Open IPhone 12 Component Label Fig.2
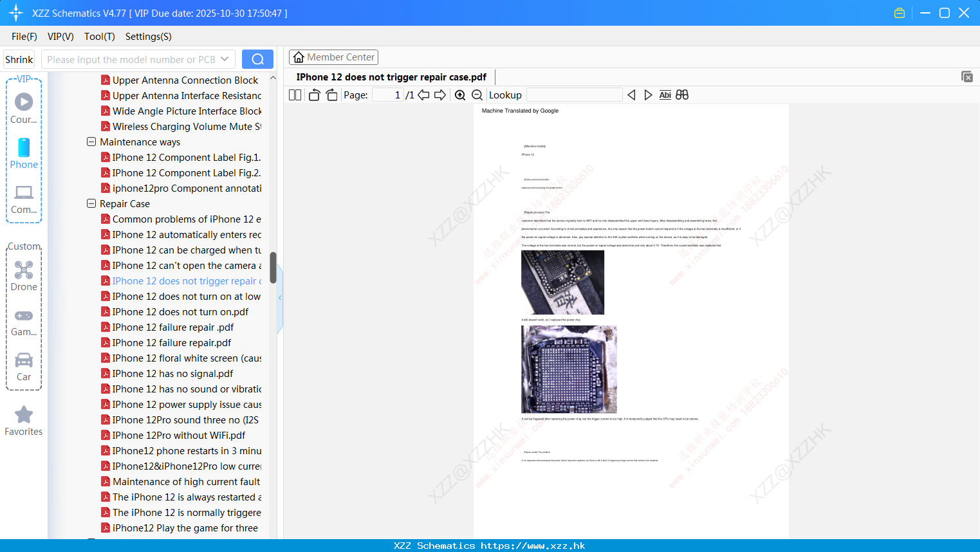Screen dimensions: 980x552 pyautogui.click(x=181, y=172)
